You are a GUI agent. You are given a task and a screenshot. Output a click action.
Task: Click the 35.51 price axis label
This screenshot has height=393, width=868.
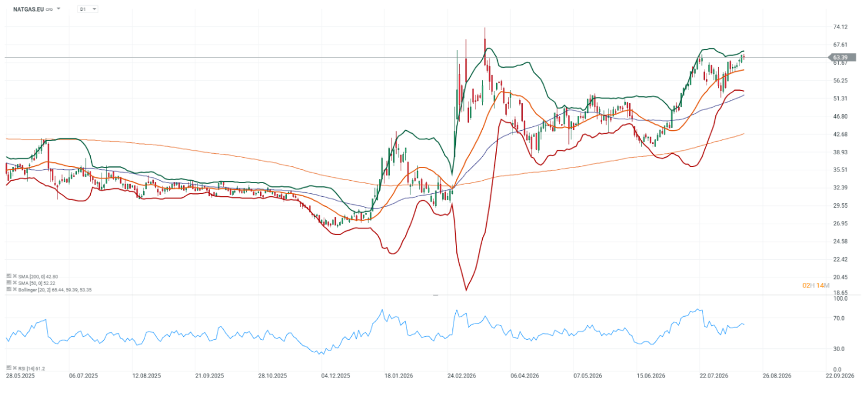pos(840,170)
